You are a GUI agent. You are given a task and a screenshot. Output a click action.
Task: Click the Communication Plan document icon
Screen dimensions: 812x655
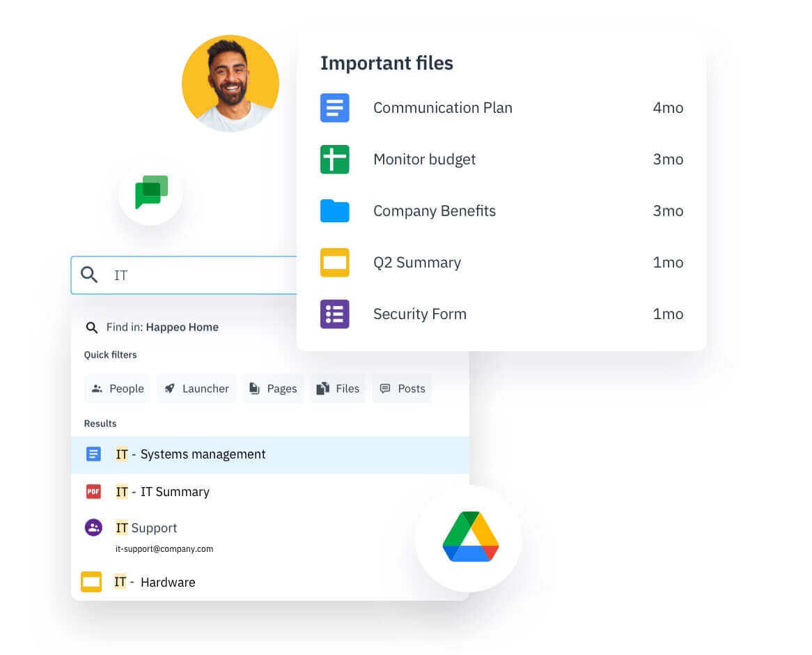click(x=334, y=108)
